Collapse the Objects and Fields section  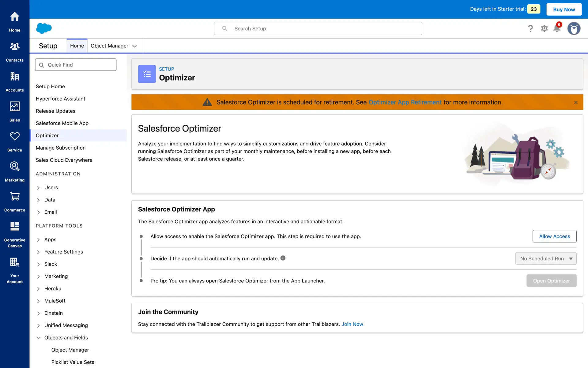click(x=39, y=338)
